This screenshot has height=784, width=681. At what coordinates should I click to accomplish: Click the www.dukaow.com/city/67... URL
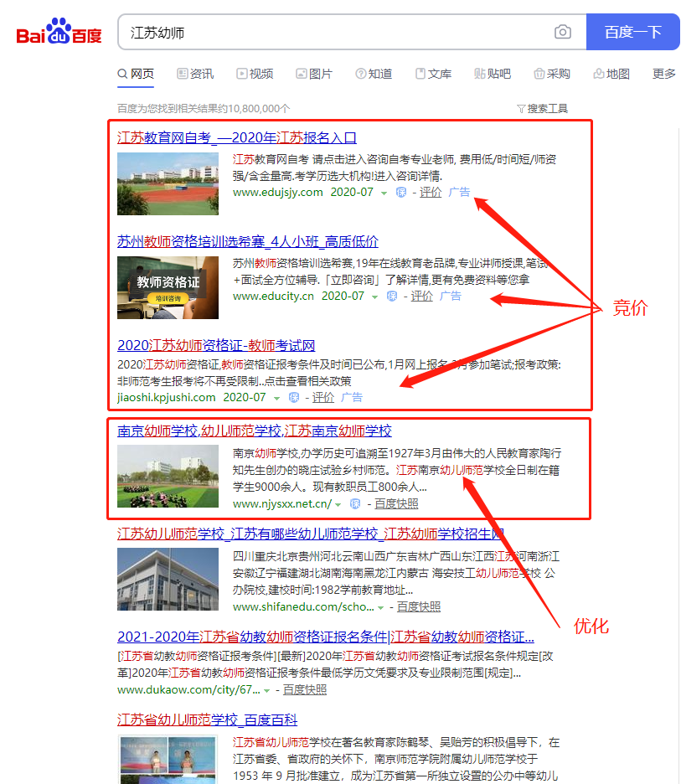[188, 690]
